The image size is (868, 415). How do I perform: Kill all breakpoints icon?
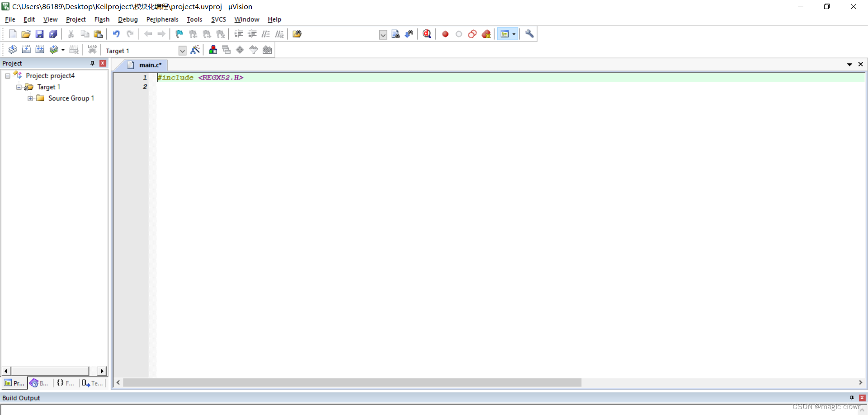click(486, 34)
